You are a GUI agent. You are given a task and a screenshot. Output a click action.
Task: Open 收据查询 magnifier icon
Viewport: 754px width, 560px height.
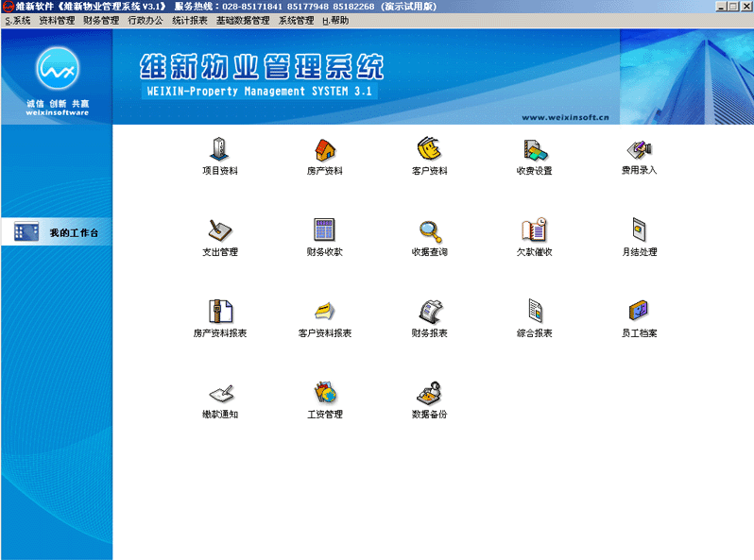(430, 231)
